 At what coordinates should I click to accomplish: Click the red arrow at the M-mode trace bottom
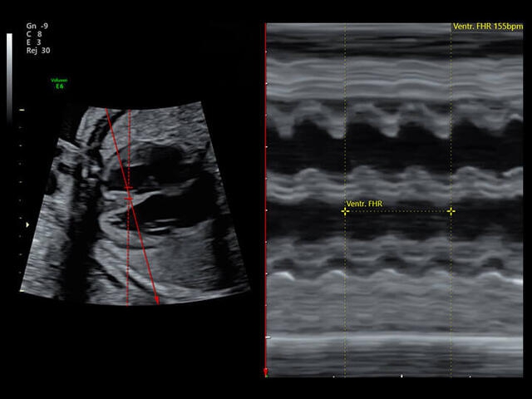coord(265,372)
